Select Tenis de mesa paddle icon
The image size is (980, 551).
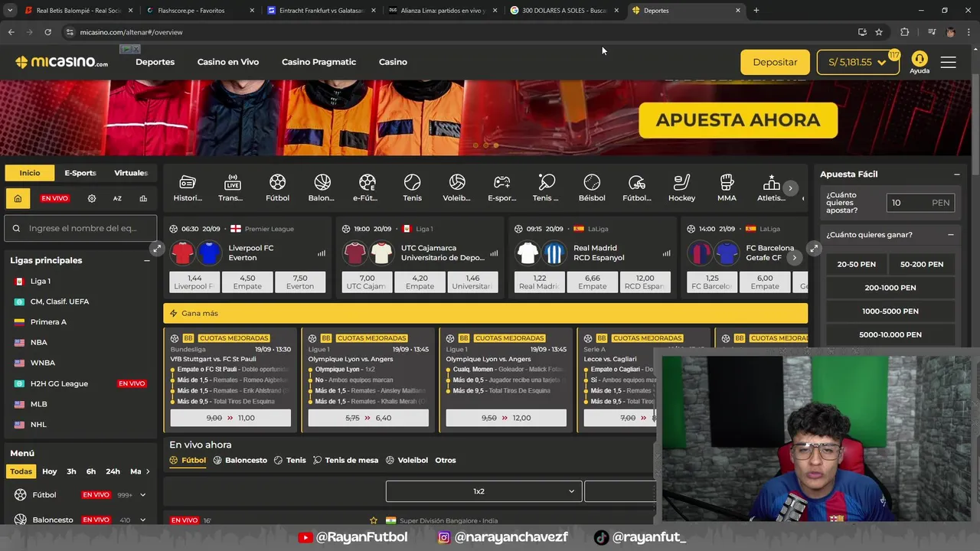click(547, 187)
